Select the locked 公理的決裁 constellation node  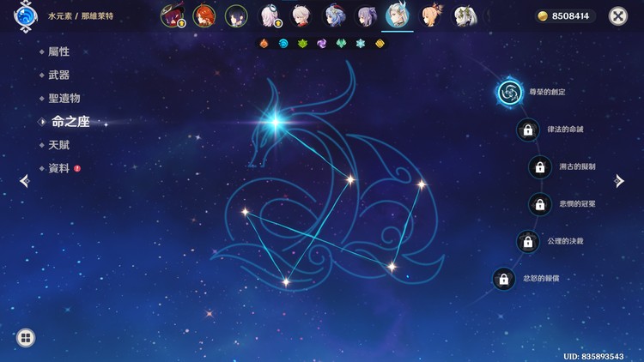click(x=527, y=242)
